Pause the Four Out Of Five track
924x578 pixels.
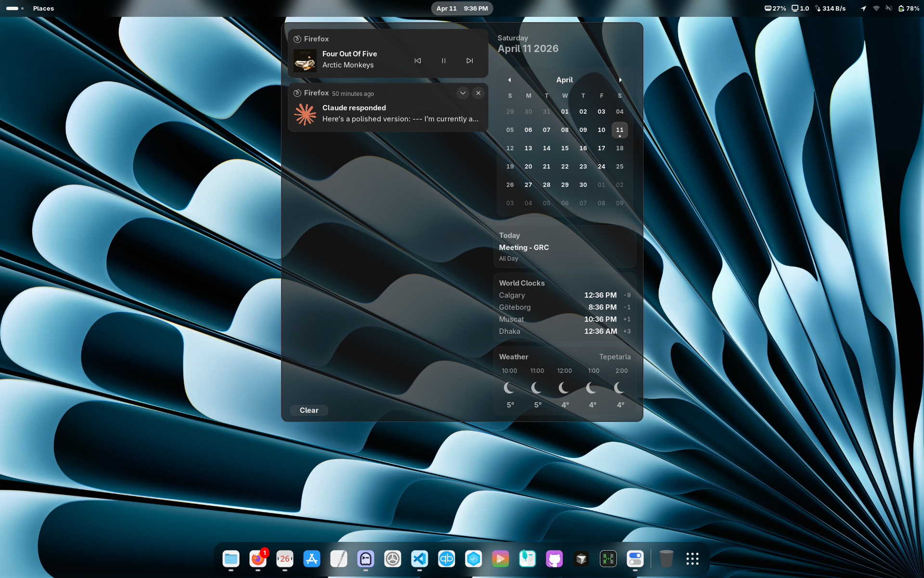coord(444,61)
